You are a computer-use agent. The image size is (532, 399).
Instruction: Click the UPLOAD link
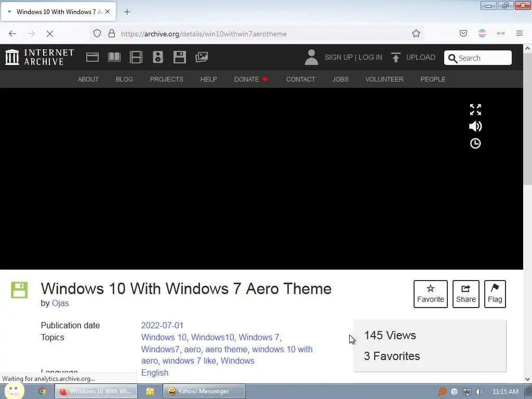[421, 57]
